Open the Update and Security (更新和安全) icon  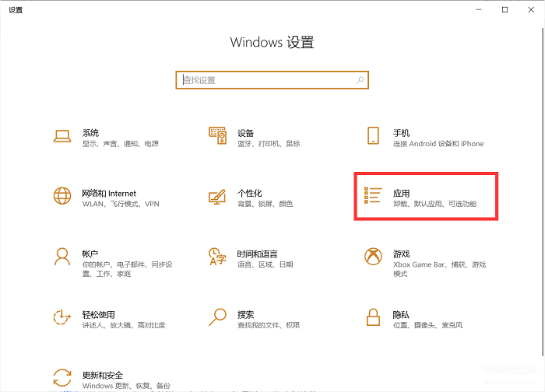(x=62, y=378)
